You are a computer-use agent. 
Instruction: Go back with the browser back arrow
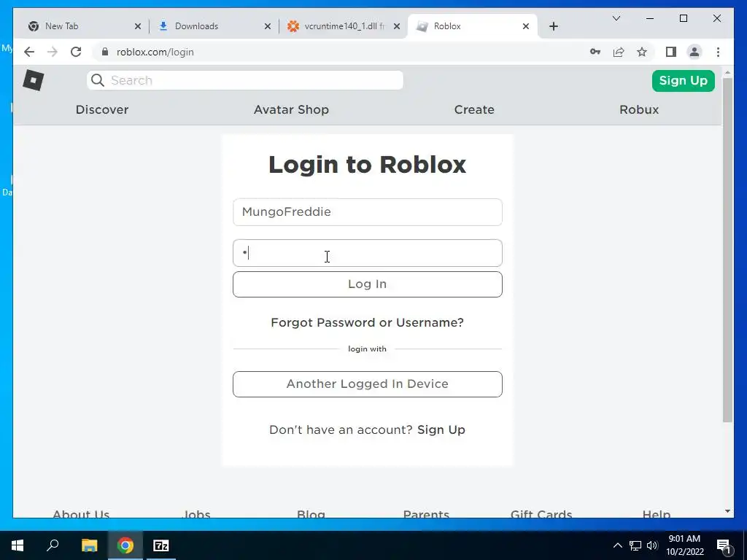pos(29,52)
